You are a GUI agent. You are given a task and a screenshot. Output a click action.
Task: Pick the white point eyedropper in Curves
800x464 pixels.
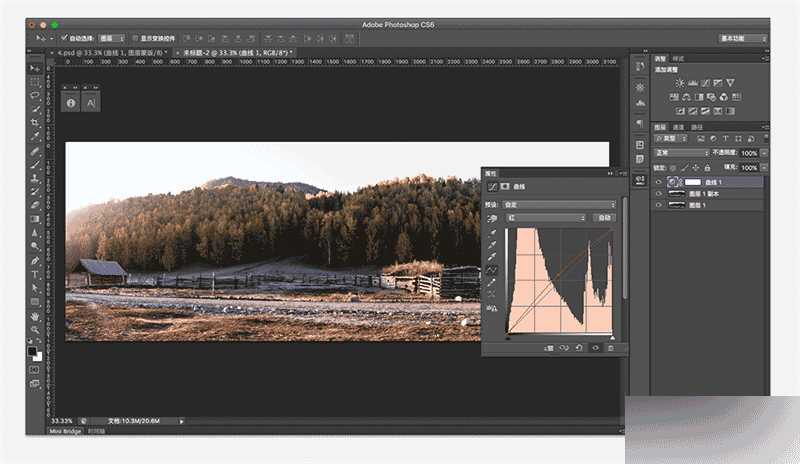(x=493, y=258)
